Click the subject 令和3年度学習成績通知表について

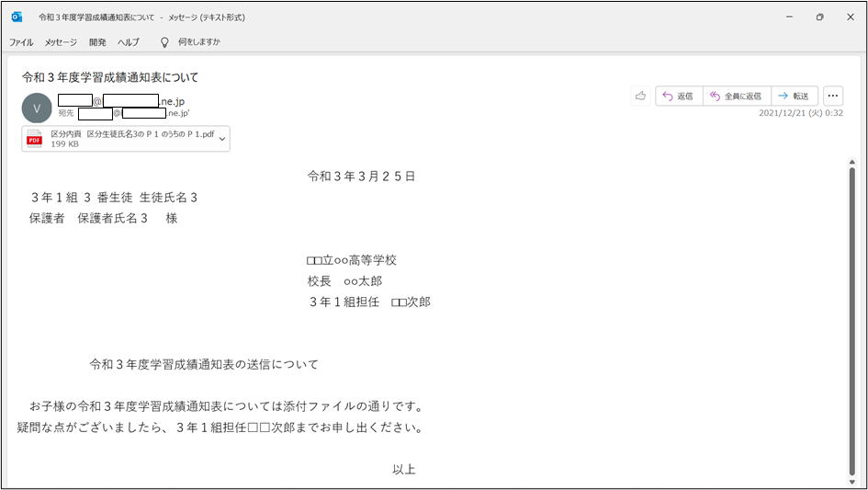[x=110, y=77]
